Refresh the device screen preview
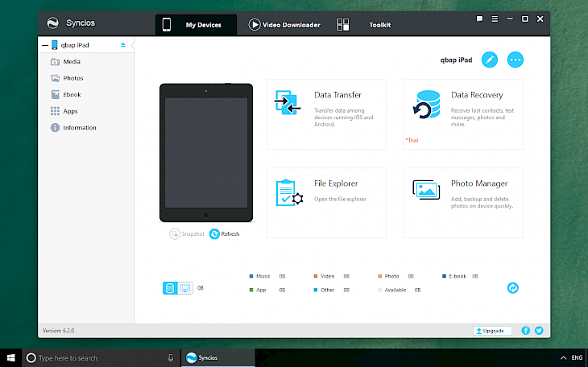The image size is (588, 367). tap(224, 234)
